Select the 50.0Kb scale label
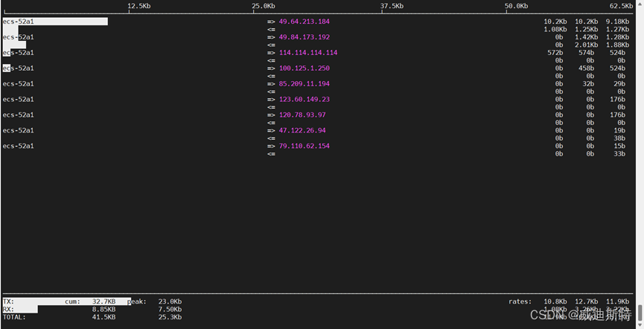Screen dimensions: 644x329 pyautogui.click(x=516, y=6)
